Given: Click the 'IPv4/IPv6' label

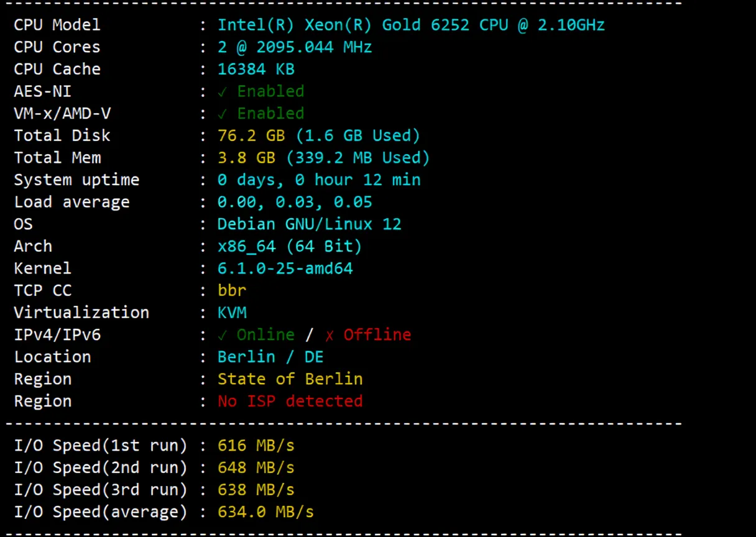Looking at the screenshot, I should 57,335.
